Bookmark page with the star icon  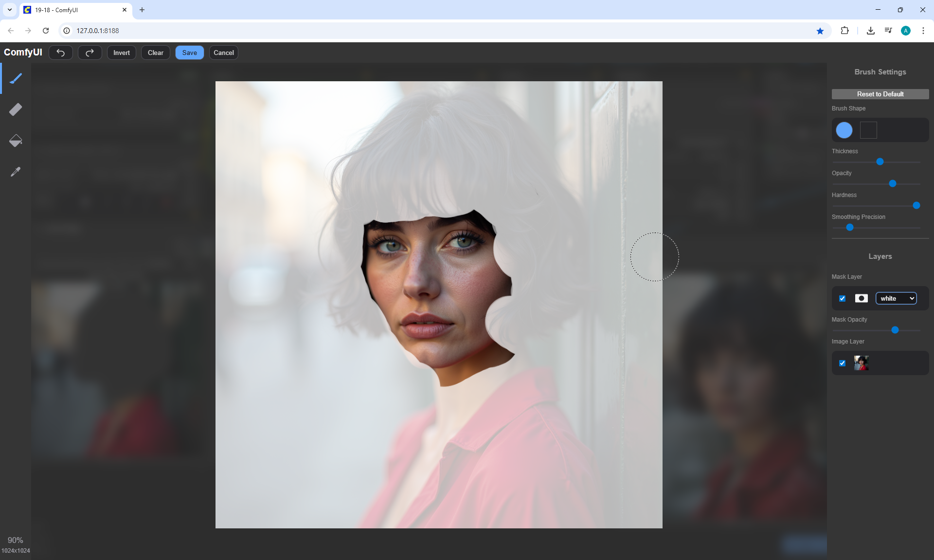click(x=820, y=31)
